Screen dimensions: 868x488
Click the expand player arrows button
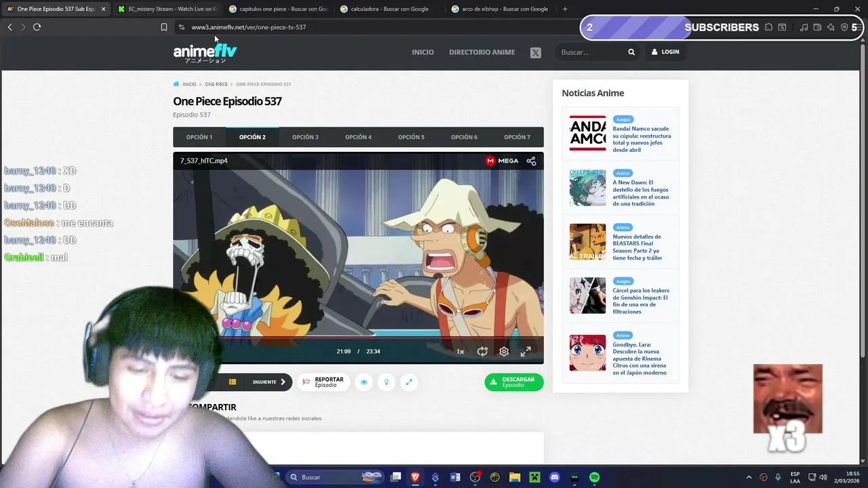(x=409, y=382)
